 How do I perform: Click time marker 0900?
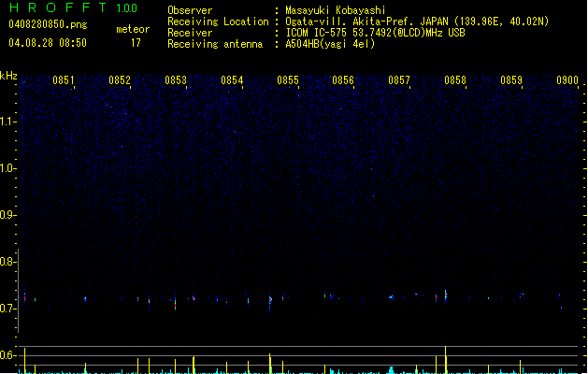click(x=567, y=80)
